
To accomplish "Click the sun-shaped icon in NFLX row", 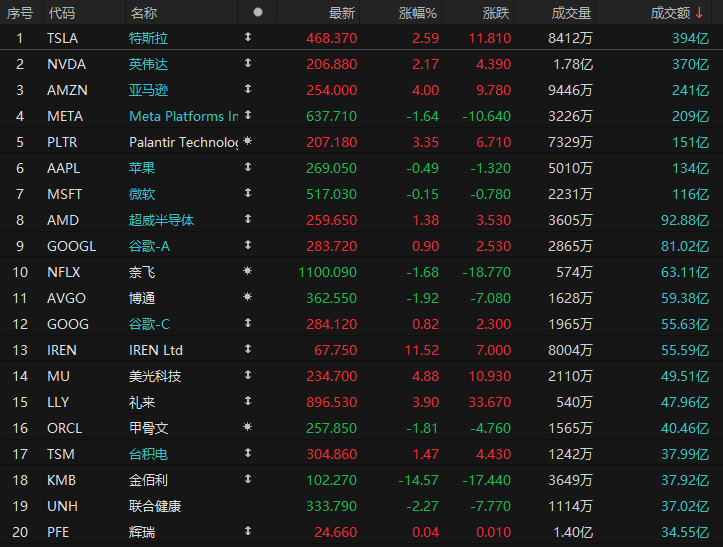I will [x=248, y=271].
